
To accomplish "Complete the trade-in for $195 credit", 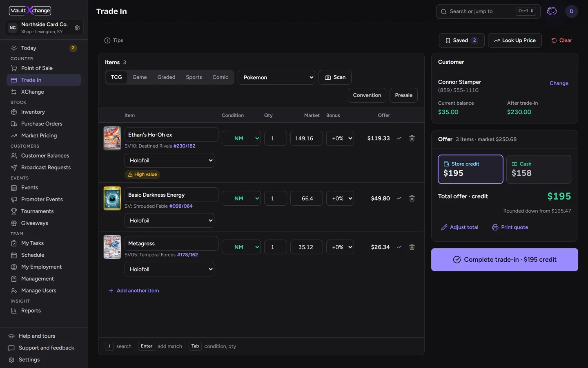I will pyautogui.click(x=505, y=260).
